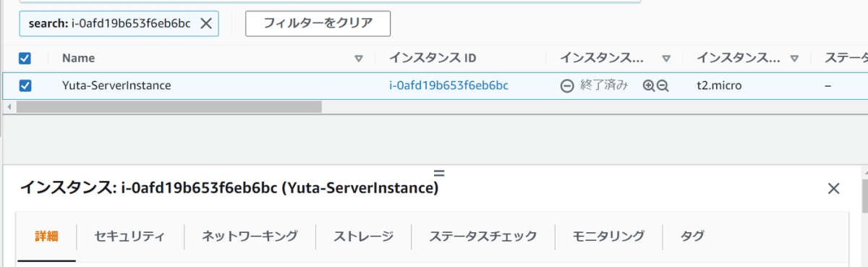Uncheck the Yuta-ServerInstance row checkbox

tap(25, 85)
